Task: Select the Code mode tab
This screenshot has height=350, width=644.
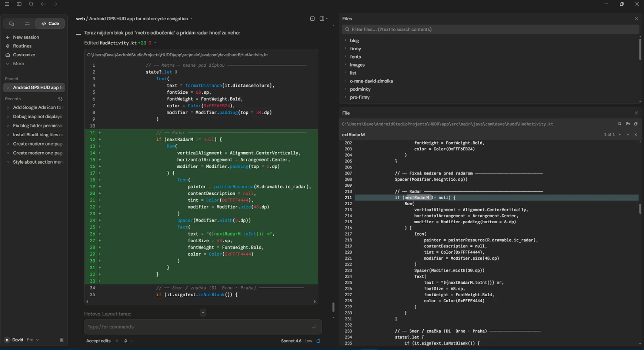Action: [50, 23]
